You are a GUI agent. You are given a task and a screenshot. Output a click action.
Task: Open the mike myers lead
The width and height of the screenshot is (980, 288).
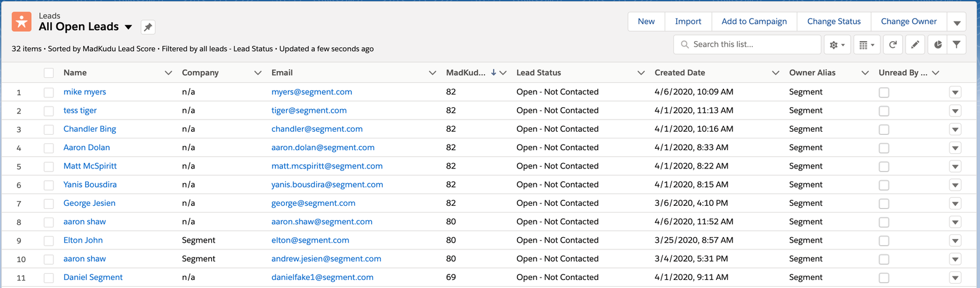pos(85,92)
